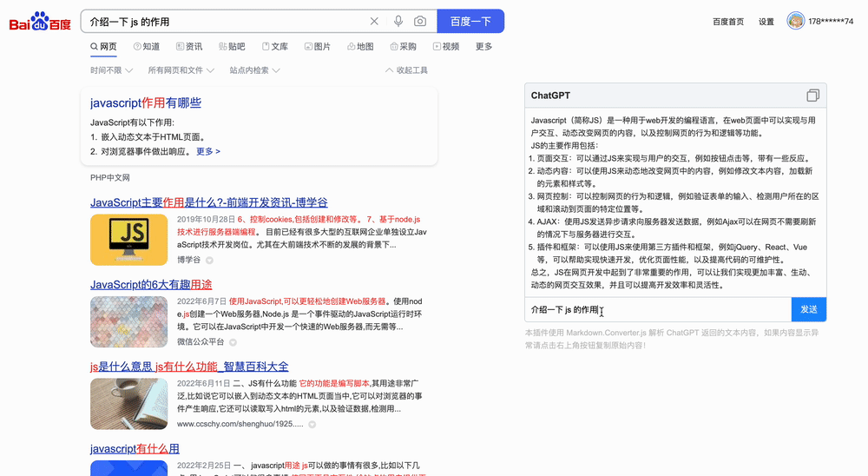Screen dimensions: 868x476
Task: Click the 2022年6月11日 result snippet
Action: click(300, 396)
